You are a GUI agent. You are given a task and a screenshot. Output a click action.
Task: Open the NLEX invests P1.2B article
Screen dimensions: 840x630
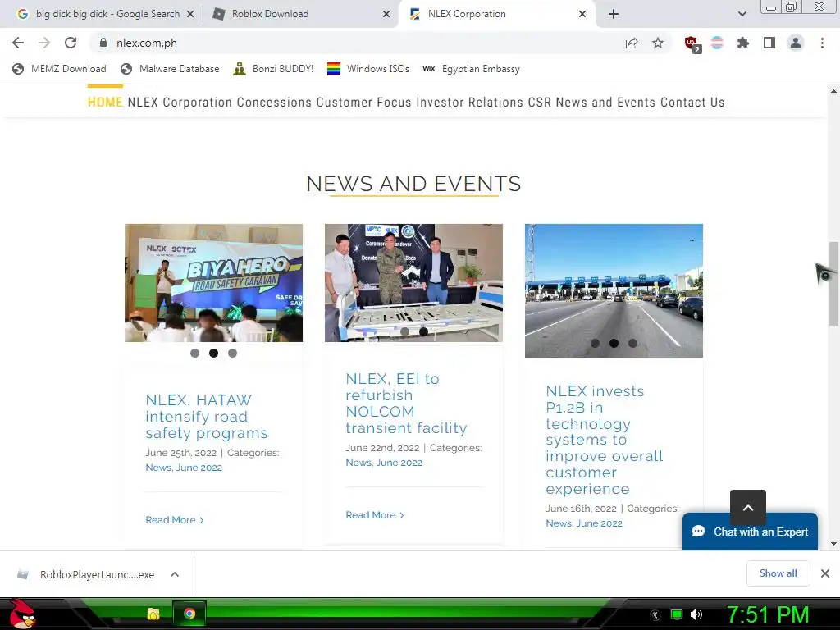605,440
